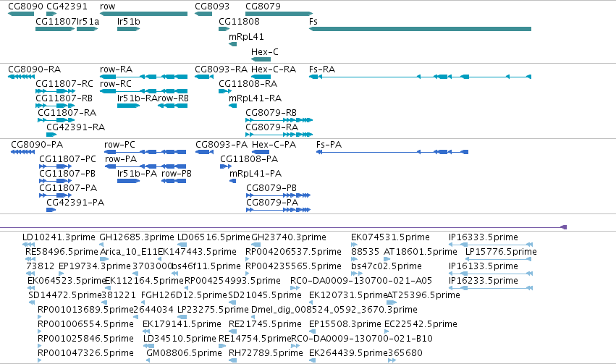Select the RH72789.5prime EST label
The height and width of the screenshot is (364, 616).
pos(266,353)
